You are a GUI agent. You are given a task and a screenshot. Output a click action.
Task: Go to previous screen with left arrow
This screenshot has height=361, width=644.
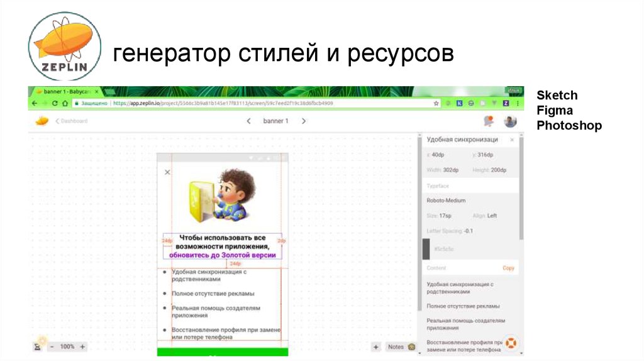pyautogui.click(x=248, y=121)
